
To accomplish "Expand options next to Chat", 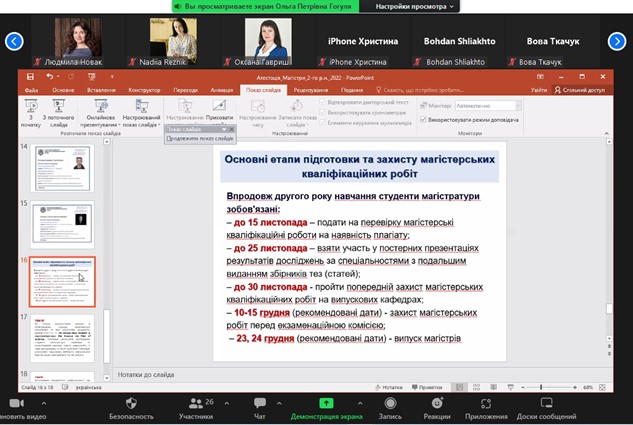I will [279, 403].
